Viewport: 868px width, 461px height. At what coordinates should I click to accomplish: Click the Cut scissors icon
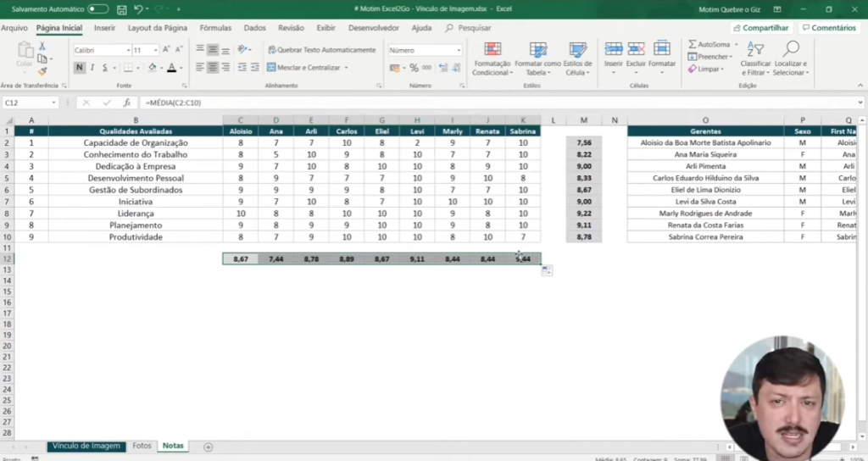click(42, 47)
